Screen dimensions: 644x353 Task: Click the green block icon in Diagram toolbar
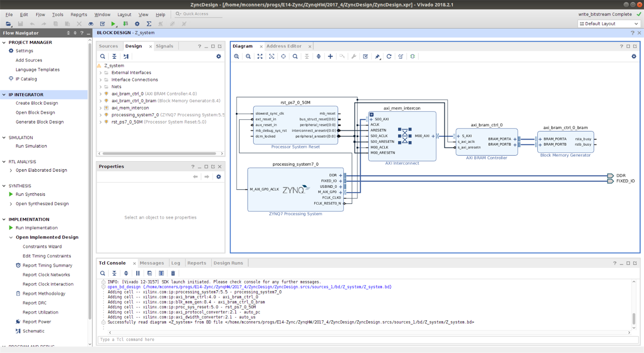point(413,56)
